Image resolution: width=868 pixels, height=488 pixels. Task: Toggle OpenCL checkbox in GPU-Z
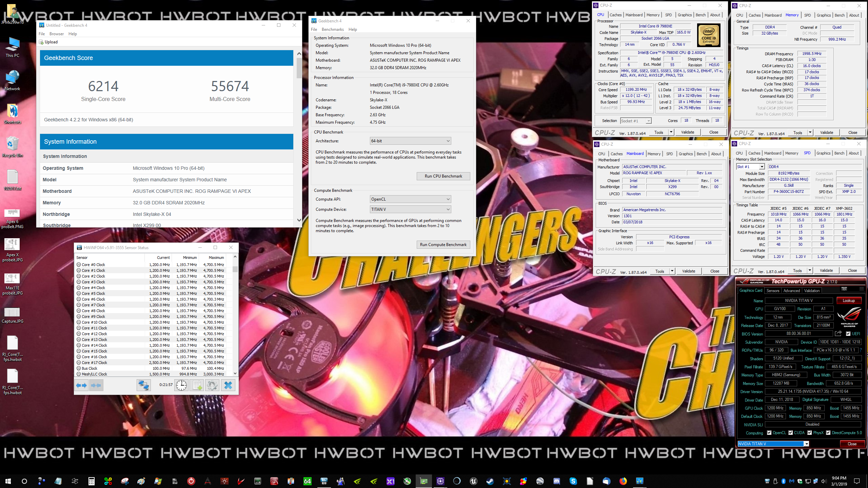tap(769, 433)
